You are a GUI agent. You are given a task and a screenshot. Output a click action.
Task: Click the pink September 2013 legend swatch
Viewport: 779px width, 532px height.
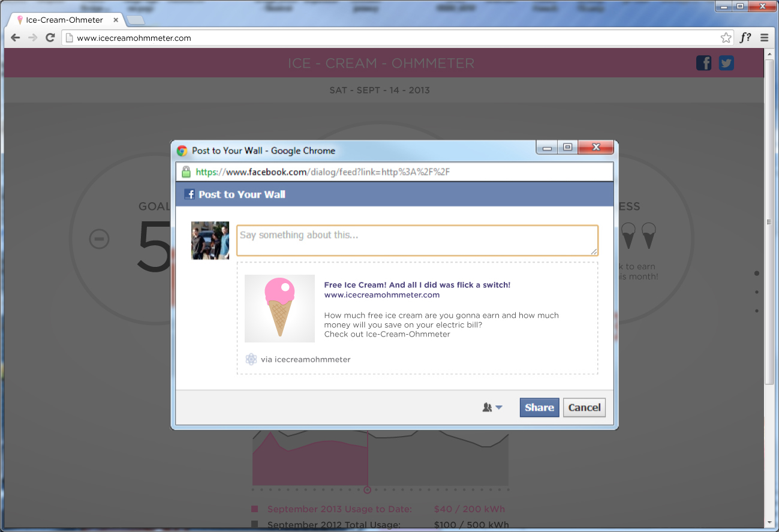(254, 509)
